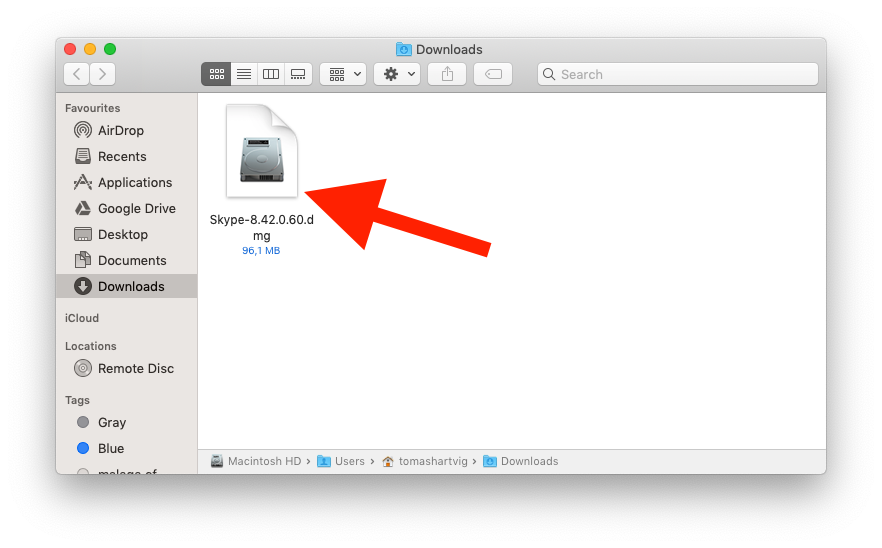Viewport: 882px width, 548px height.
Task: Click the Edit Tags toolbar button
Action: 493,74
